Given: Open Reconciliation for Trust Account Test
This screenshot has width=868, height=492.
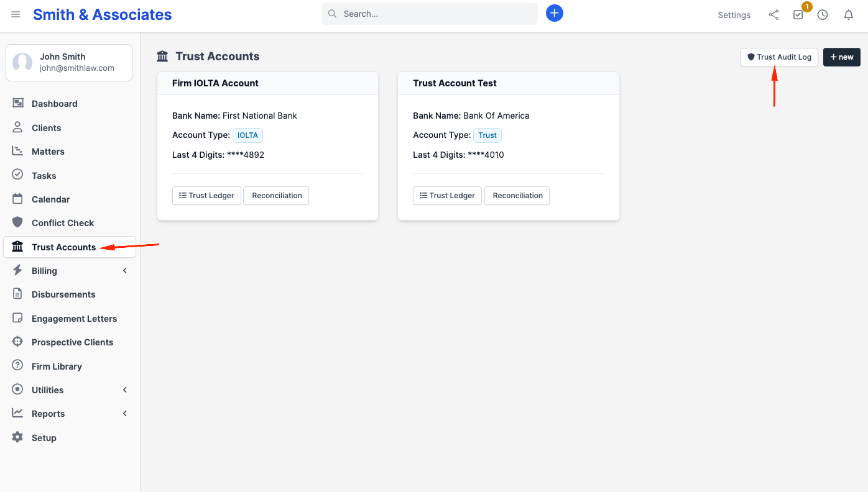Looking at the screenshot, I should click(x=517, y=195).
